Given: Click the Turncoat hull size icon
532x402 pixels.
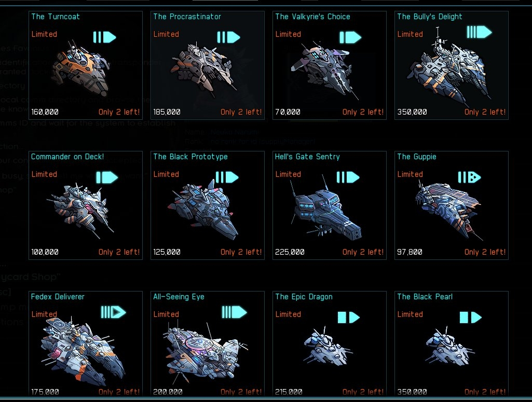Looking at the screenshot, I should click(x=104, y=37).
